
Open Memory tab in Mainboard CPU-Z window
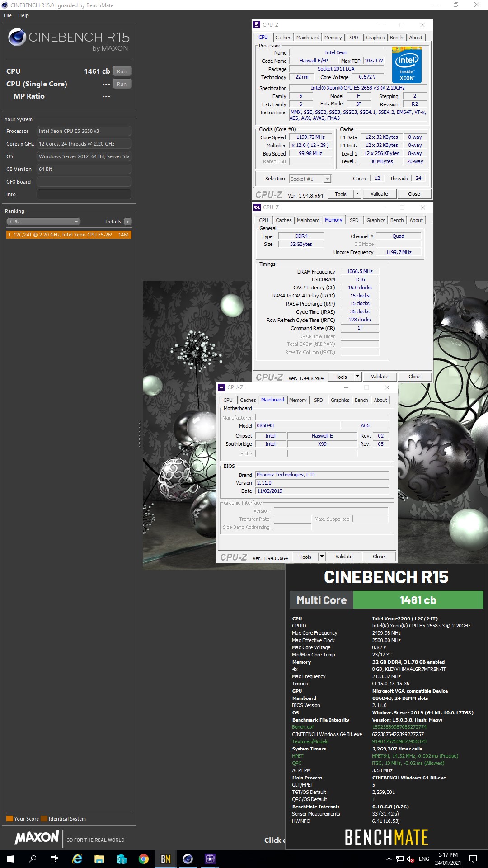tap(298, 400)
